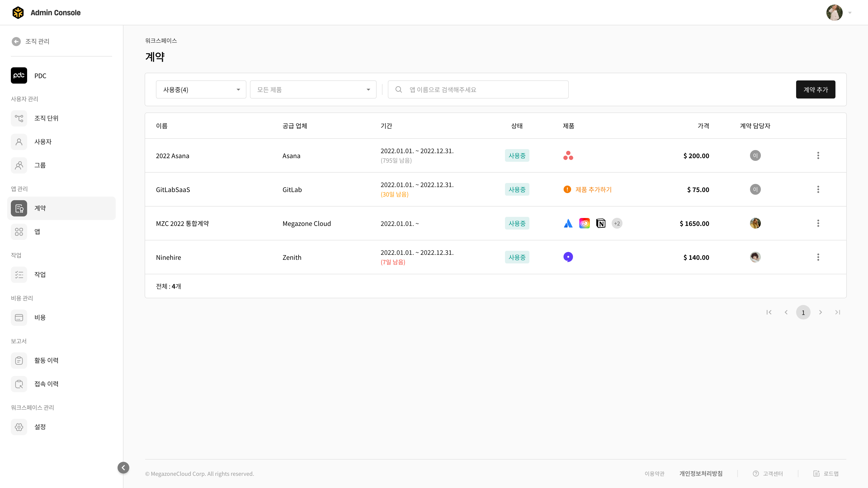Viewport: 868px width, 488px height.
Task: Open the more options menu for GitLabSaaS
Action: click(x=818, y=190)
